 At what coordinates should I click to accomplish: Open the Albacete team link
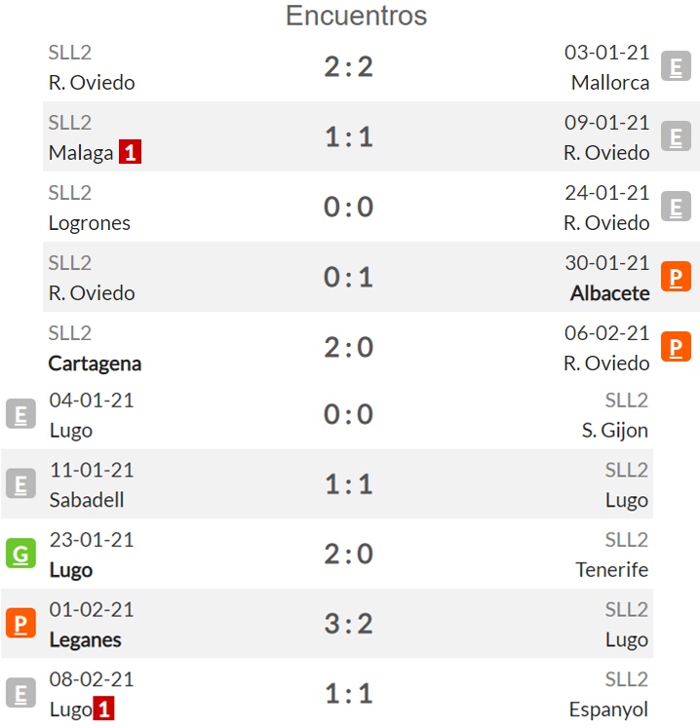click(x=610, y=293)
